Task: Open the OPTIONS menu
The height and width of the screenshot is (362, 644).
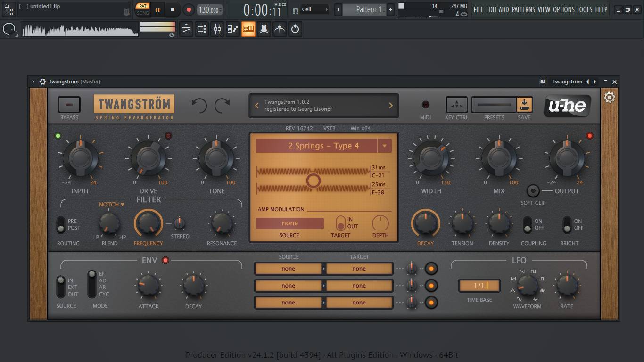Action: point(563,9)
